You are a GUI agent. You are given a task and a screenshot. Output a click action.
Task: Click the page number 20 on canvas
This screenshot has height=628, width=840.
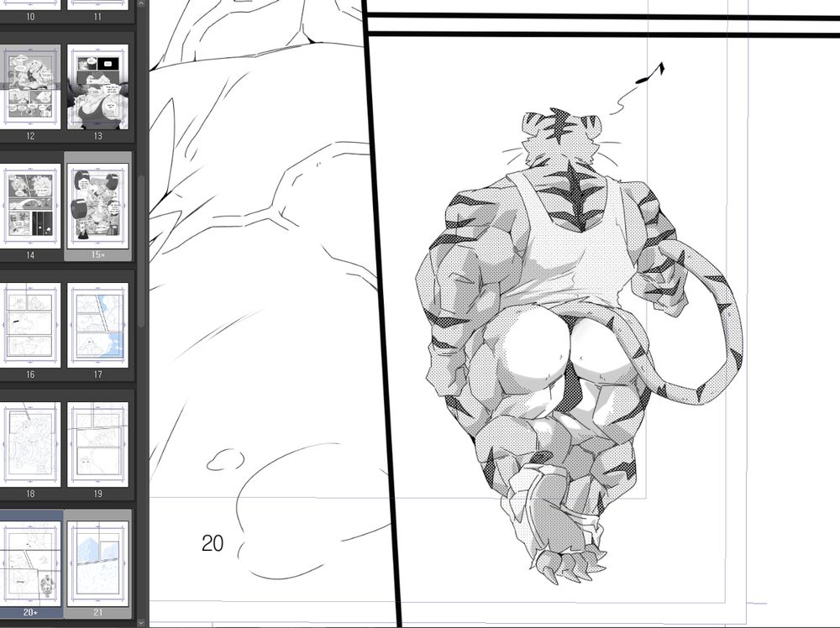coord(213,543)
